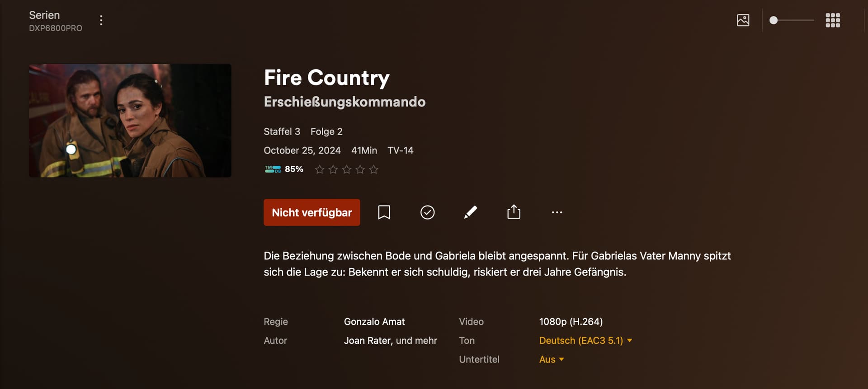Open director Gonzalo Amat link
The width and height of the screenshot is (868, 389).
[x=374, y=322]
